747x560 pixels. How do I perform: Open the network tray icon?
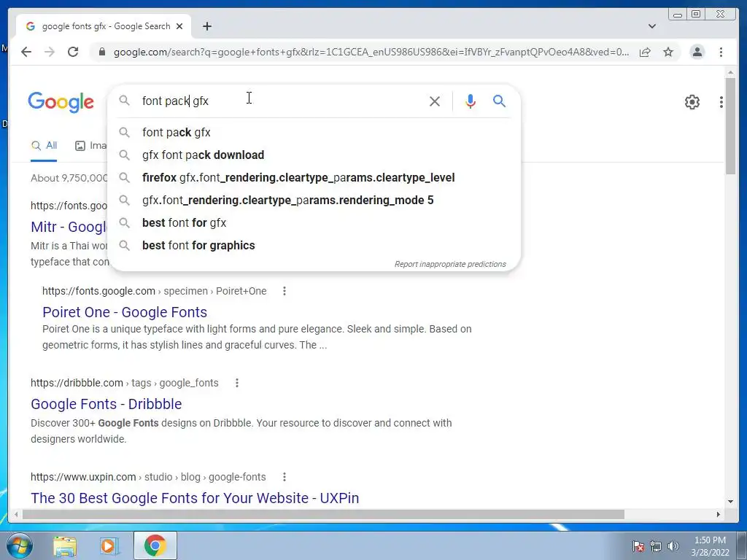click(x=656, y=546)
